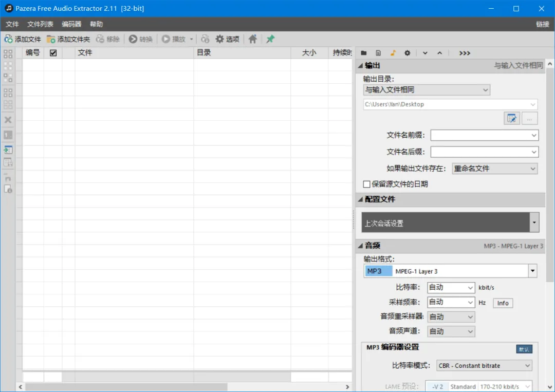Click the file list scrollbar left arrow

[x=20, y=387]
